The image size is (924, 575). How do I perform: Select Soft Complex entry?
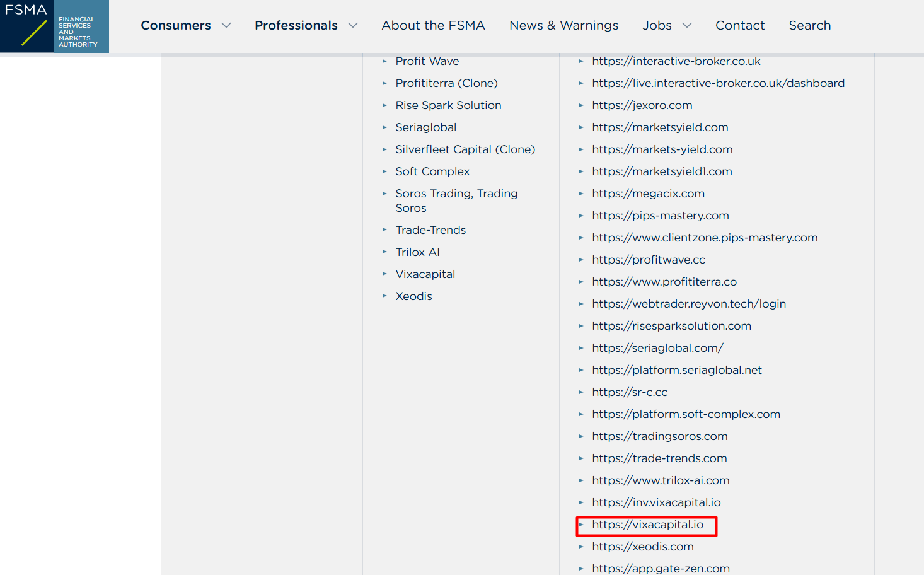(432, 171)
